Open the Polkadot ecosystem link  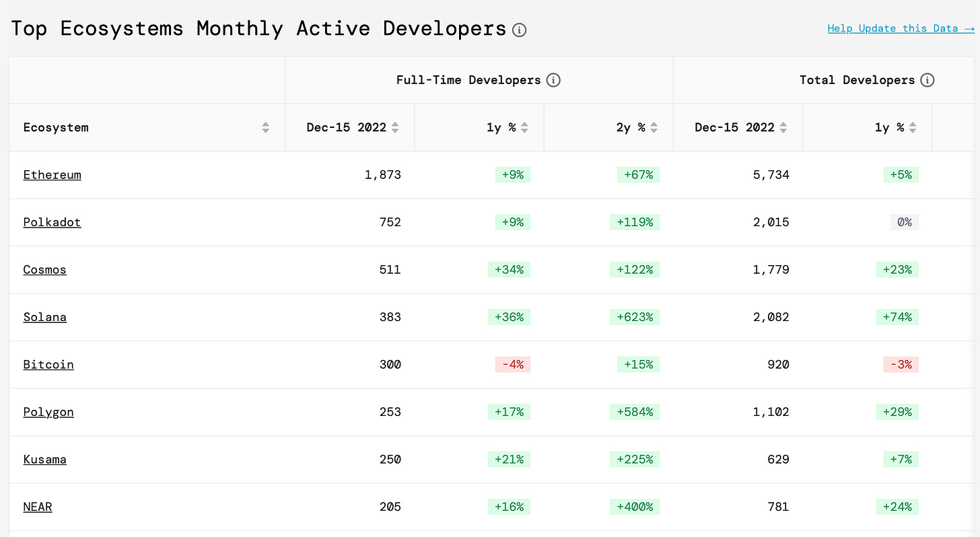tap(52, 222)
